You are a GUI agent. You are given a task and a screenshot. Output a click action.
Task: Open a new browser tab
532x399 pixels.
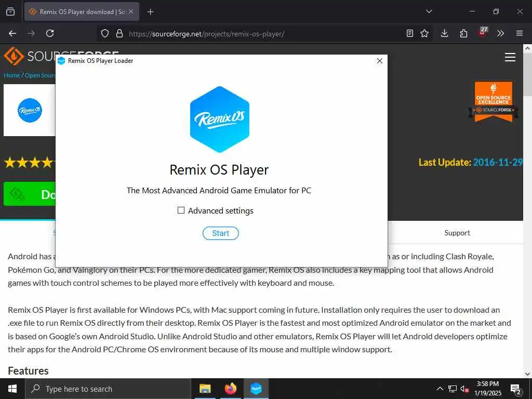(x=150, y=12)
